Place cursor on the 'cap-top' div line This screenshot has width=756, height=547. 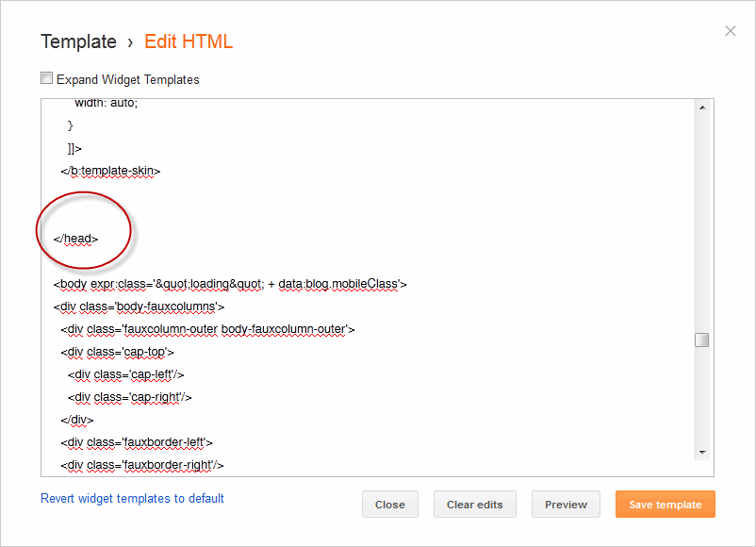[117, 352]
